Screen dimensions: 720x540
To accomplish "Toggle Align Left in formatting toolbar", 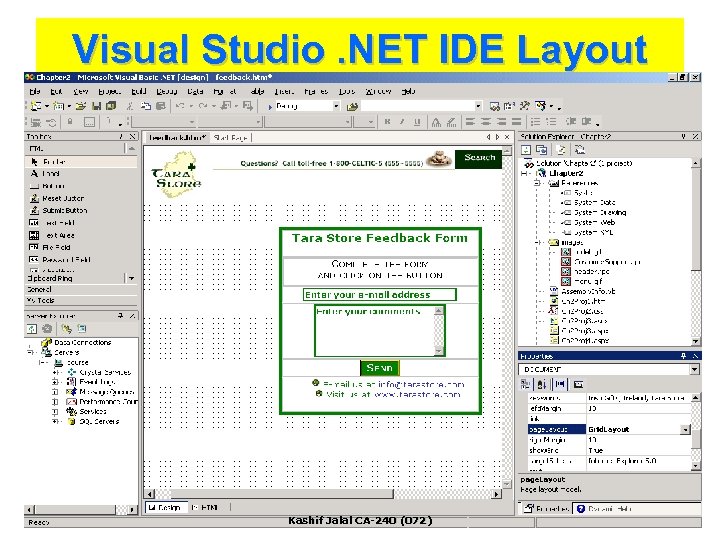I will [x=470, y=122].
